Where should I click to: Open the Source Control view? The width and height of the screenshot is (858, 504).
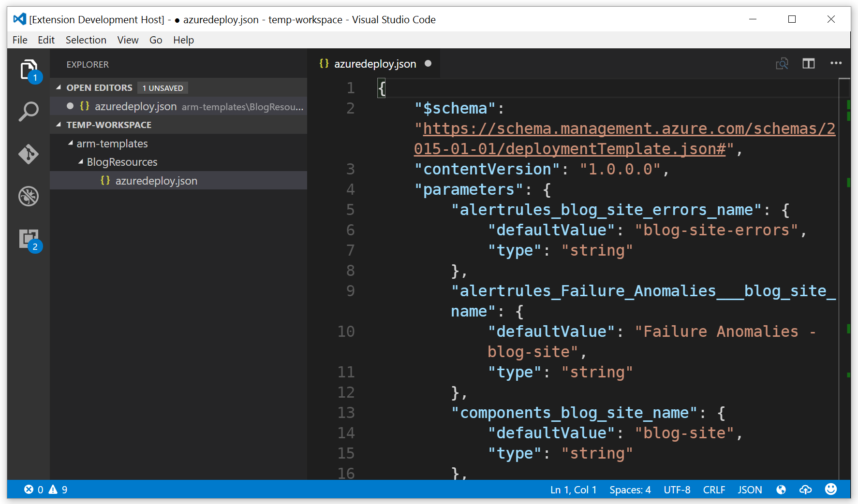(29, 154)
